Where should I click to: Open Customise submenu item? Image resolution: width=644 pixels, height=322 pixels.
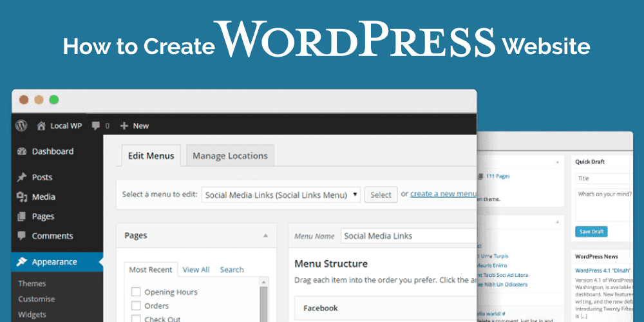(x=37, y=299)
